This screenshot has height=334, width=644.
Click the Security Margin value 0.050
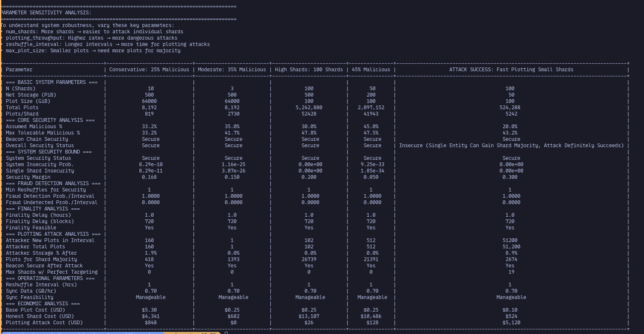tap(371, 177)
